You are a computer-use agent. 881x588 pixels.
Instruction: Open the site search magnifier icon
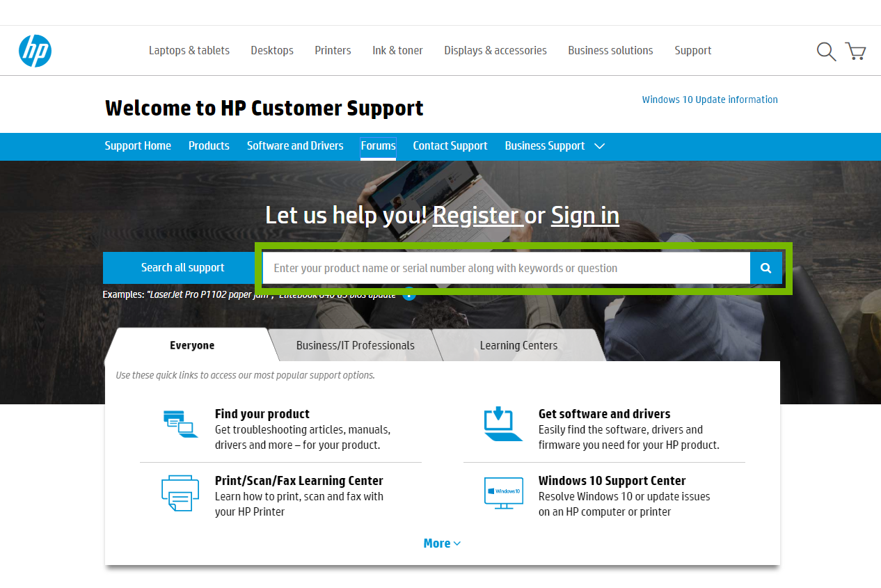pos(826,51)
